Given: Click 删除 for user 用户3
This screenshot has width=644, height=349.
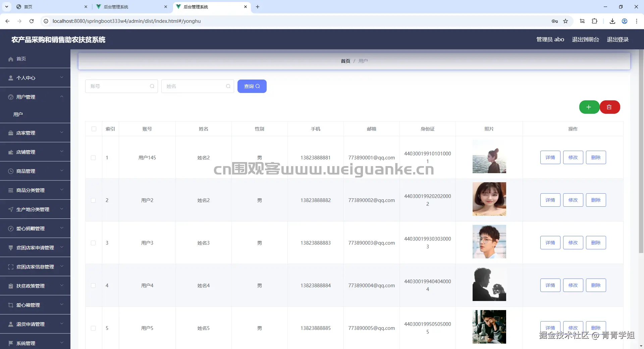Looking at the screenshot, I should point(596,243).
